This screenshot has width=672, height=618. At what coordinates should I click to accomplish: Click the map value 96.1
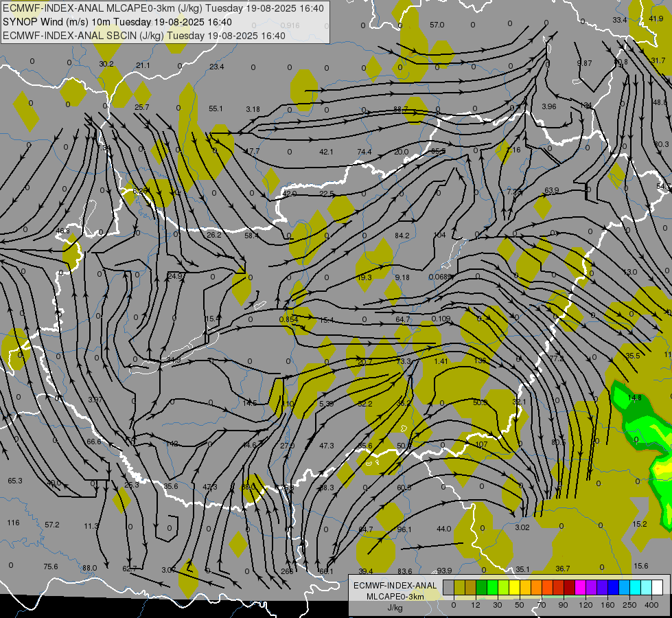click(x=404, y=529)
